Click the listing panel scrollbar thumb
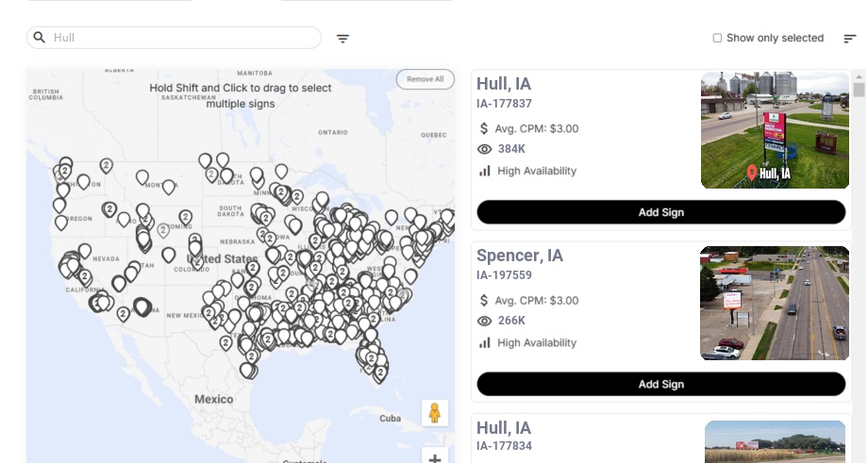This screenshot has width=868, height=463. 859,90
